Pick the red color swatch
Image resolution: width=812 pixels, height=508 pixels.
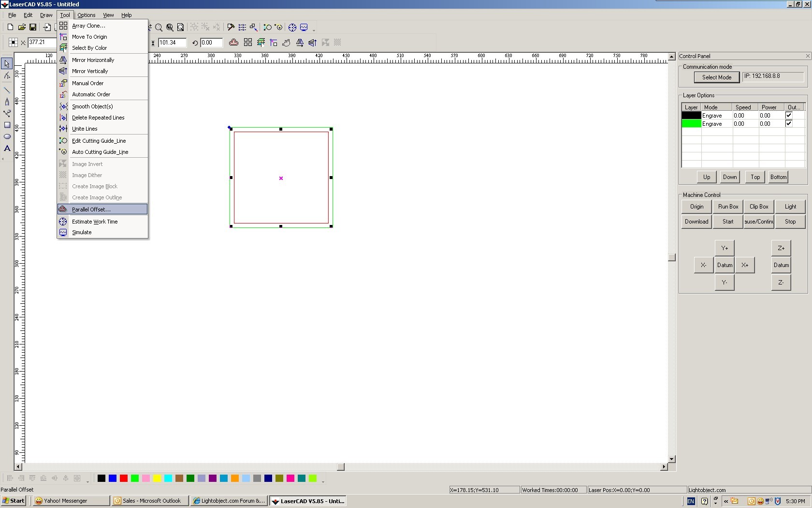coord(124,478)
